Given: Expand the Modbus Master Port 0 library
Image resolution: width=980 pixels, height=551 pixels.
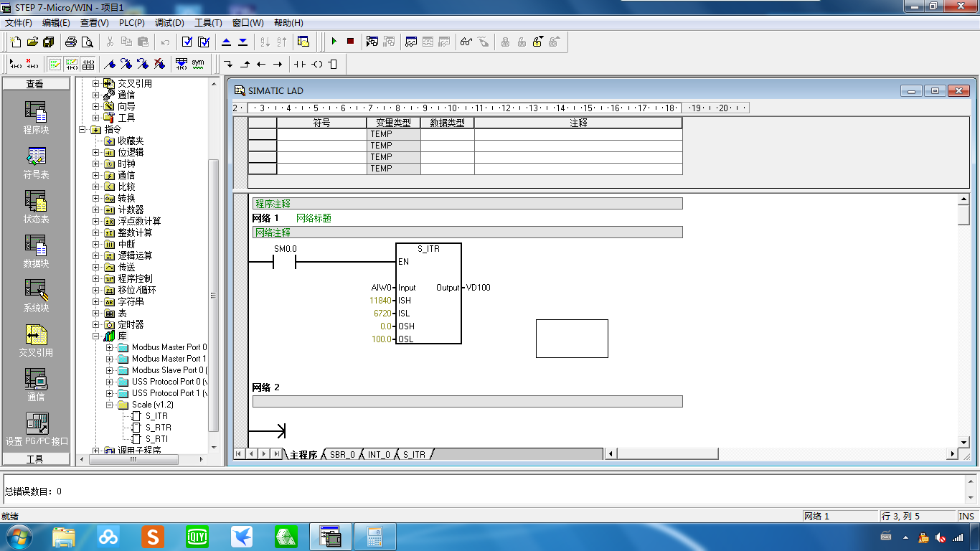Looking at the screenshot, I should [110, 347].
